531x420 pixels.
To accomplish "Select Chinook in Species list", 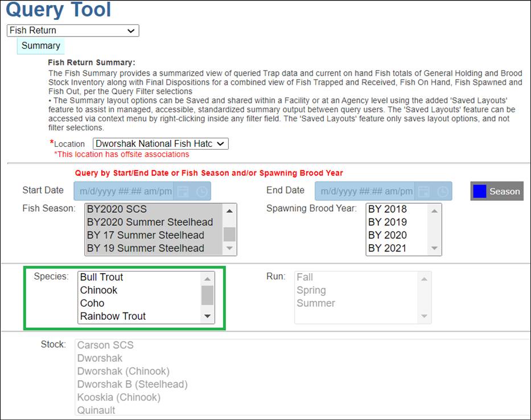I will pos(98,290).
